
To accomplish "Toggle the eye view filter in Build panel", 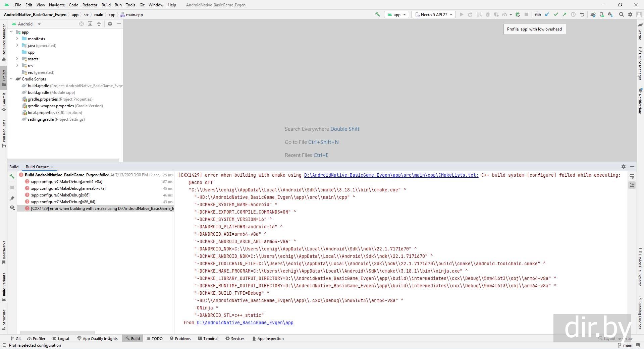I will click(x=12, y=208).
